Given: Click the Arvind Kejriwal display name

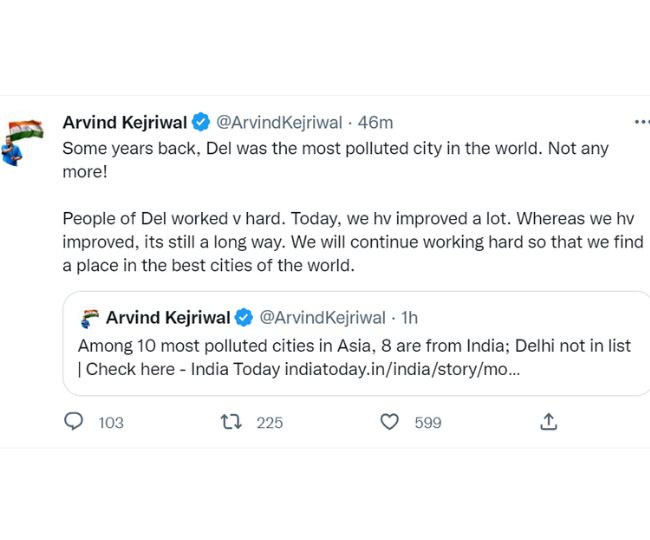Looking at the screenshot, I should point(124,122).
